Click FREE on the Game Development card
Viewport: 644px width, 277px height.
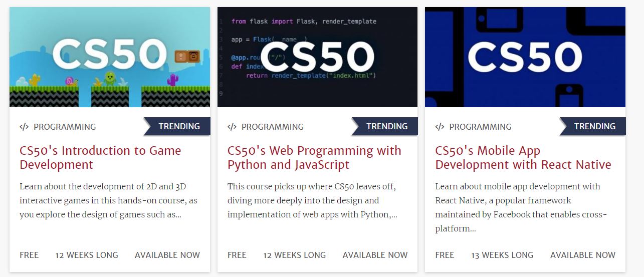(29, 255)
